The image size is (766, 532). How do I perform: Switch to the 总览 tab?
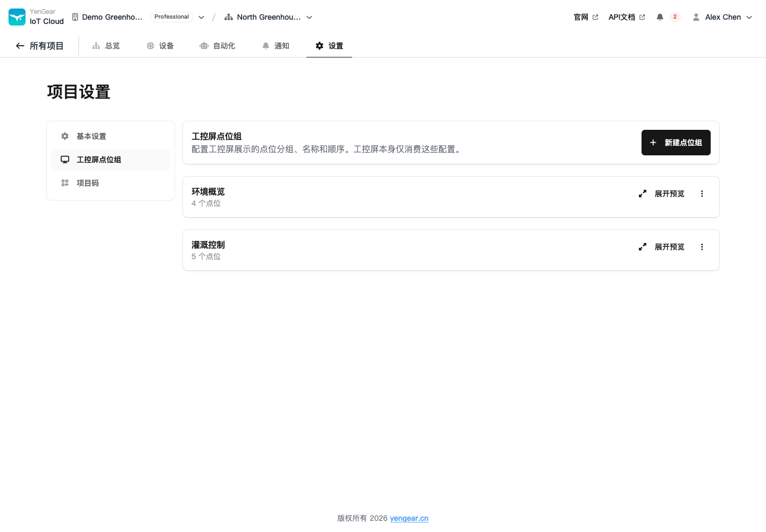pyautogui.click(x=106, y=46)
